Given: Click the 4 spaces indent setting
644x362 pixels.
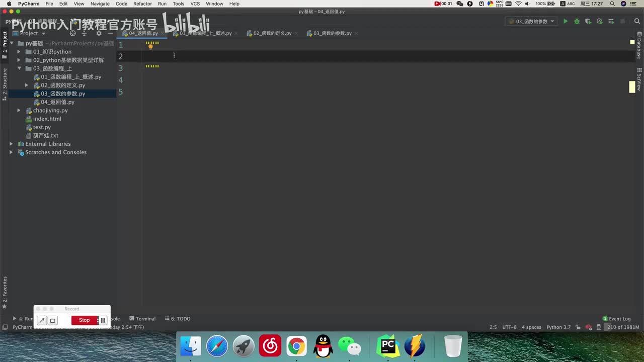Looking at the screenshot, I should point(531,327).
